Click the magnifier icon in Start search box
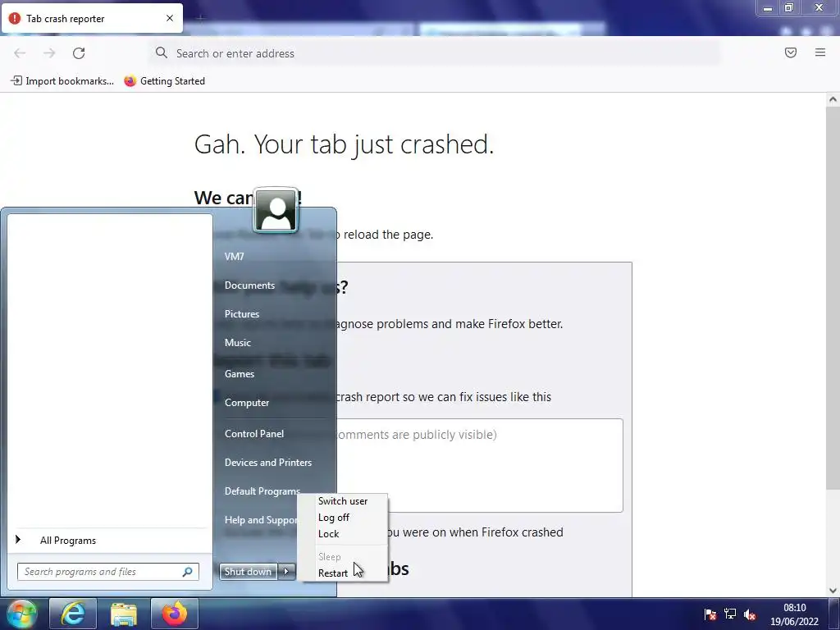 coord(188,572)
